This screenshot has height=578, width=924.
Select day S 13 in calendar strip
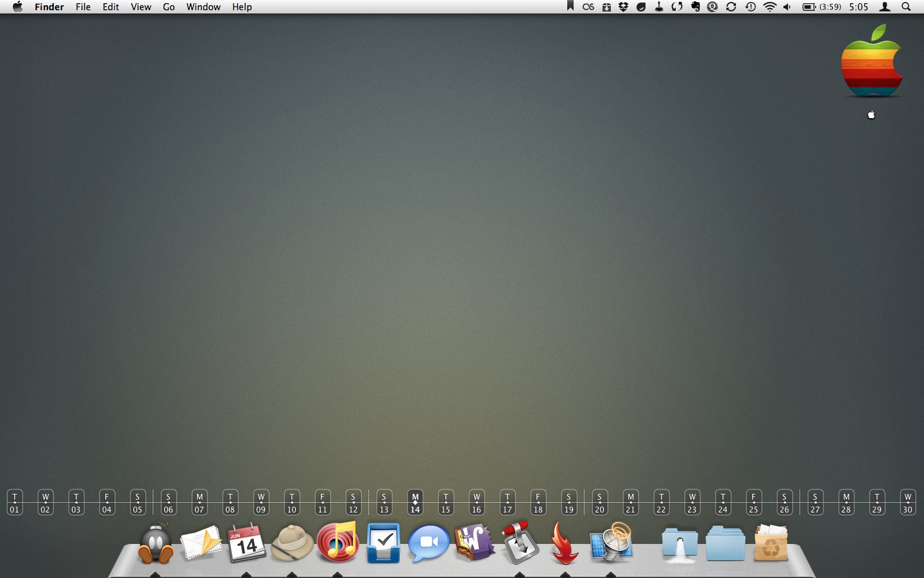coord(384,502)
